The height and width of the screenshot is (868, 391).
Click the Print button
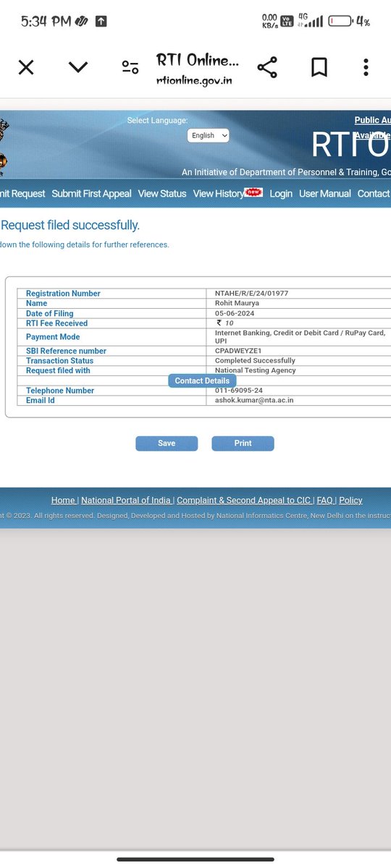243,443
